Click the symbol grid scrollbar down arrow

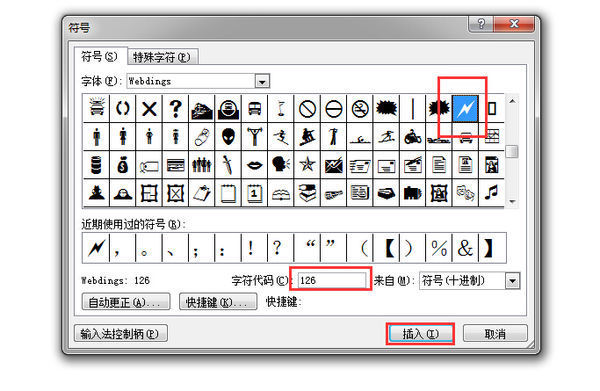(512, 202)
